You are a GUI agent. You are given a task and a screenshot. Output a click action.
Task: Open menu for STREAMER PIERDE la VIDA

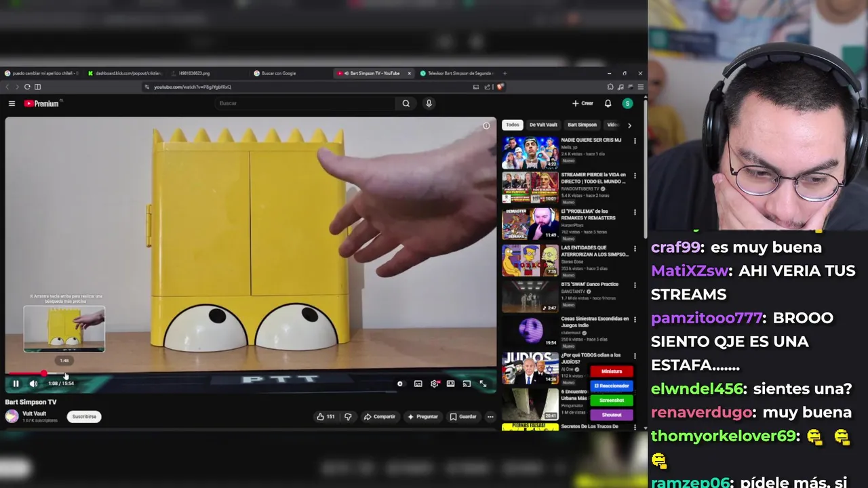tap(635, 176)
